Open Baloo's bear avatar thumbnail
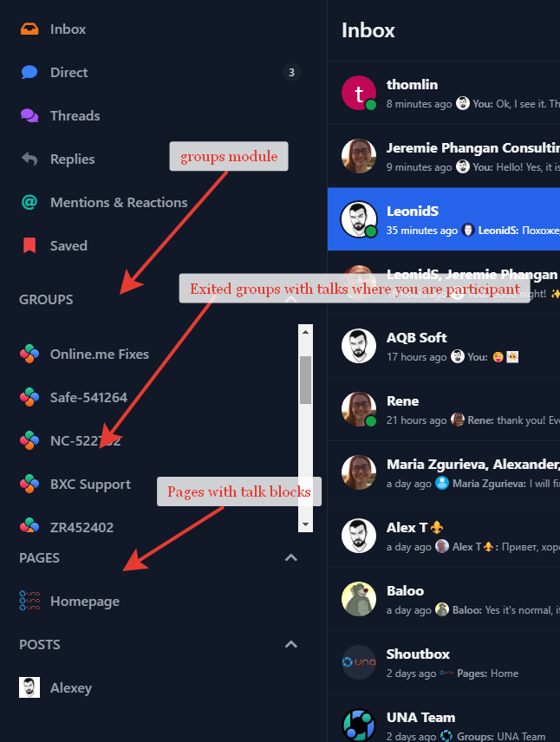This screenshot has height=742, width=560. [x=358, y=599]
